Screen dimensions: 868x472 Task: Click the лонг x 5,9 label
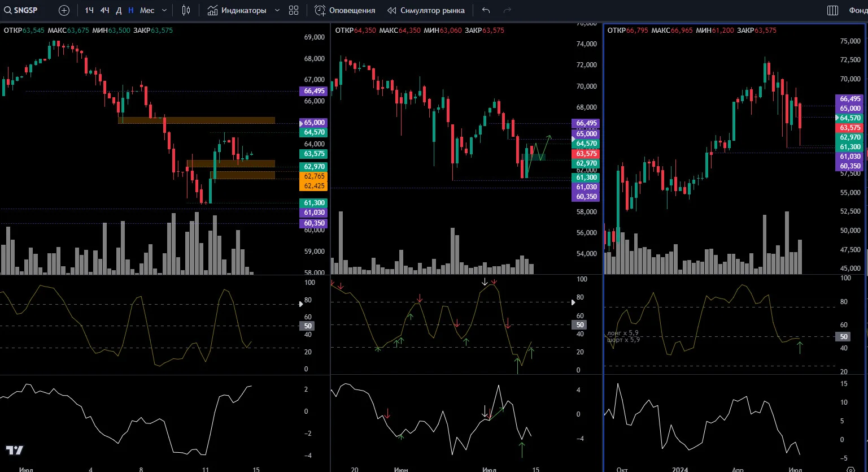coord(622,334)
